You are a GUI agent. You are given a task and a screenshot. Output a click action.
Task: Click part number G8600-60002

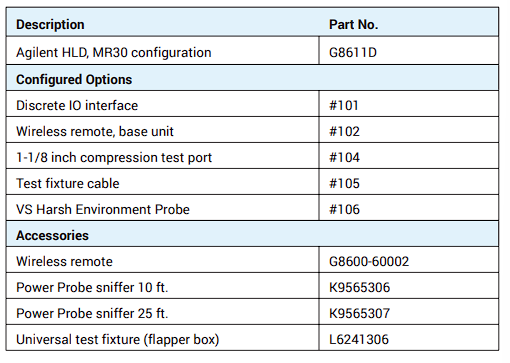click(x=369, y=262)
